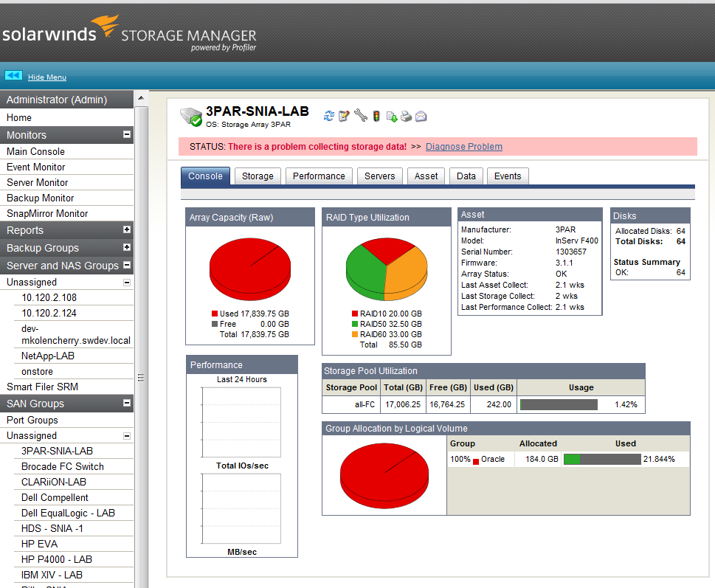
Task: Open the Data tab
Action: [466, 176]
